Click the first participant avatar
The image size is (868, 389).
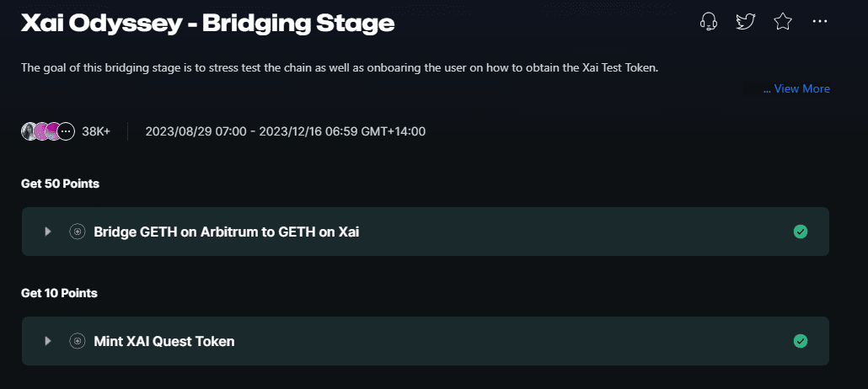pyautogui.click(x=29, y=131)
